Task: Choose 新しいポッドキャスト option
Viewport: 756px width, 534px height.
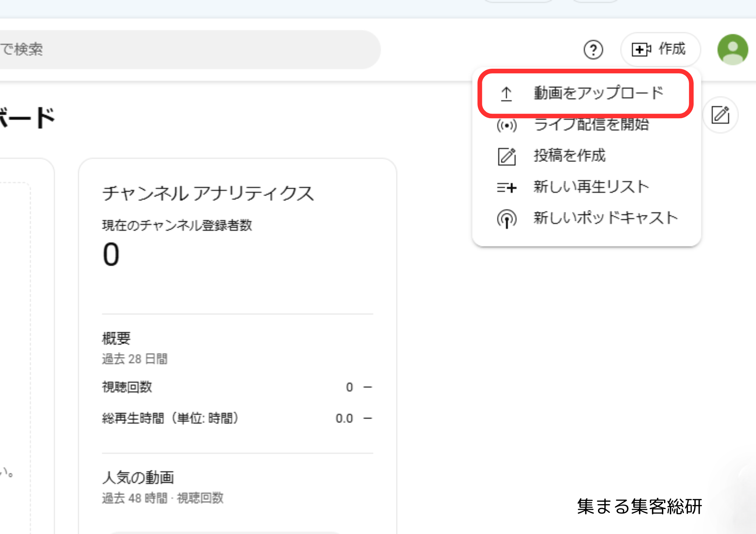Action: tap(606, 218)
